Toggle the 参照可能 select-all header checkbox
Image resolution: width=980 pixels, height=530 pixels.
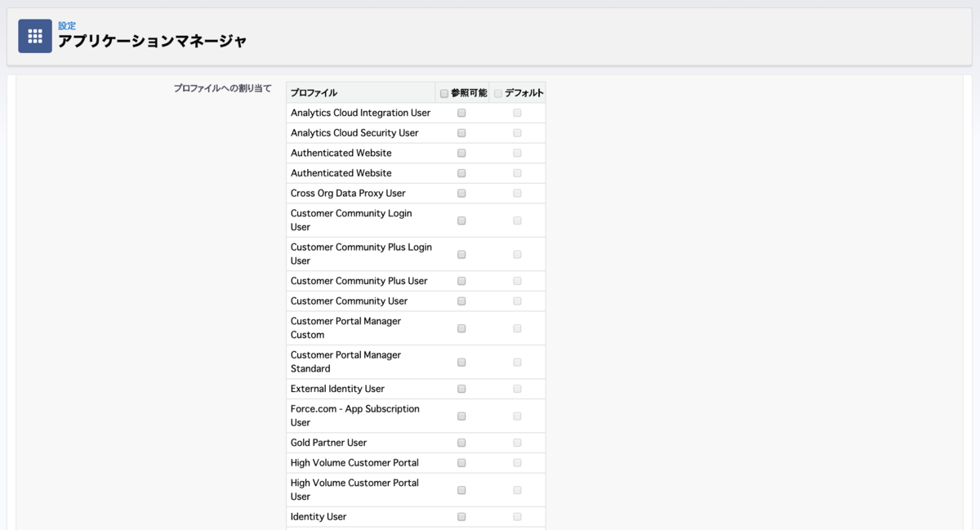point(444,93)
